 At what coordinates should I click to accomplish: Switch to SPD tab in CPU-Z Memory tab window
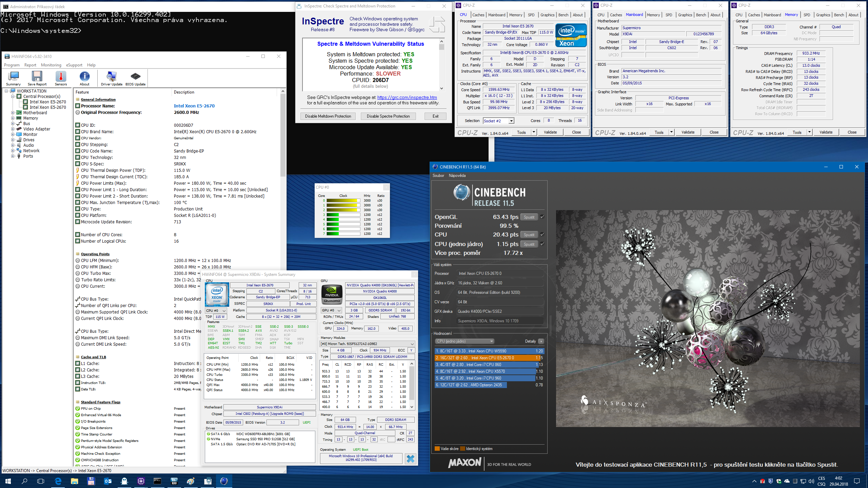807,15
